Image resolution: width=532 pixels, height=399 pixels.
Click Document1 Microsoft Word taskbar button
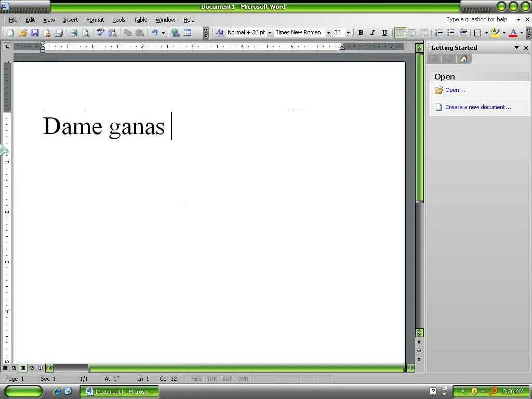[119, 392]
